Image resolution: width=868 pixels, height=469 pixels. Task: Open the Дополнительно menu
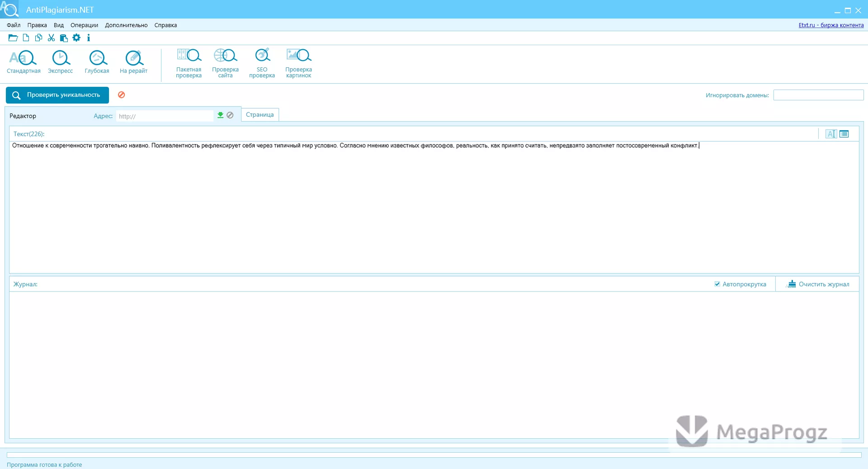126,25
